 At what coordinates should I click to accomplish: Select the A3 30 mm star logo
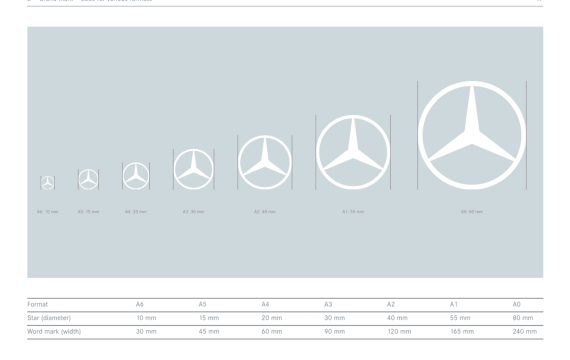tap(194, 169)
